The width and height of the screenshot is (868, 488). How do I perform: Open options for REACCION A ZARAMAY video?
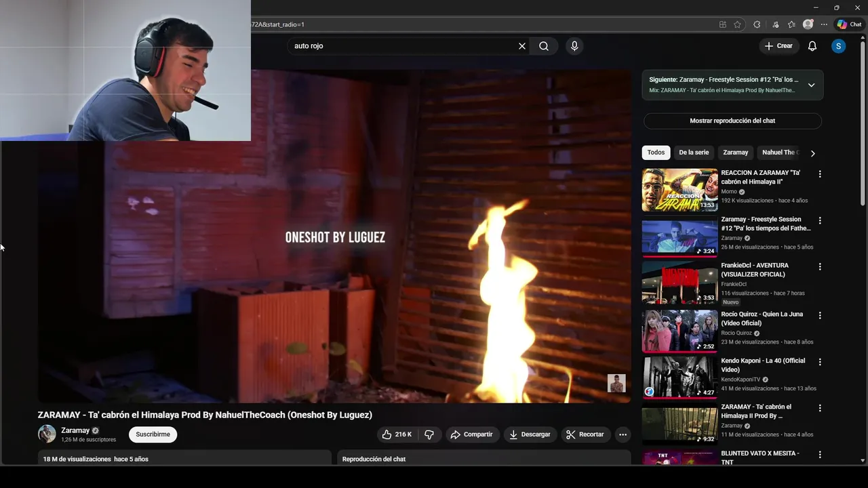820,174
